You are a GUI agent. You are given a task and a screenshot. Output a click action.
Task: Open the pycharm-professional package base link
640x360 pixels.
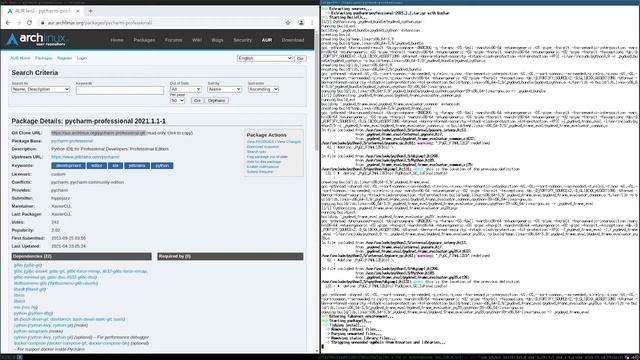[x=72, y=141]
